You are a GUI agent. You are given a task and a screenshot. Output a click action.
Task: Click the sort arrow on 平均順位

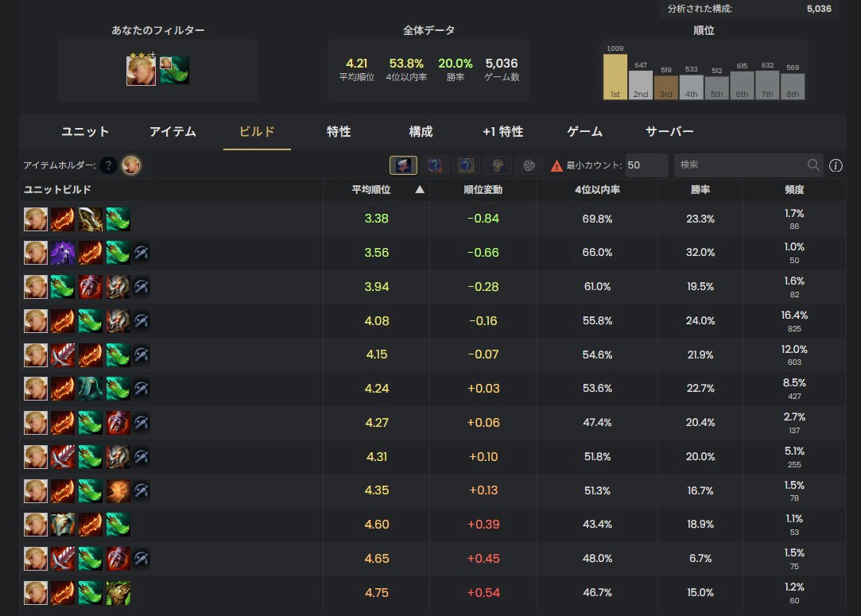coord(419,191)
